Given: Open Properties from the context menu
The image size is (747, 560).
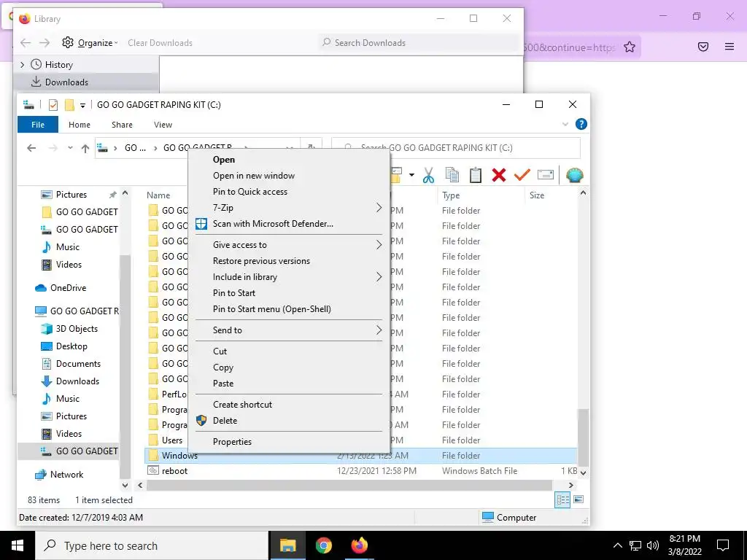Looking at the screenshot, I should 289,442.
